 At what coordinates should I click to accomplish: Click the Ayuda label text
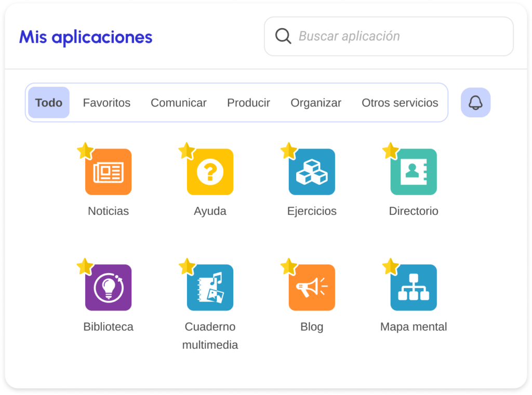click(210, 211)
